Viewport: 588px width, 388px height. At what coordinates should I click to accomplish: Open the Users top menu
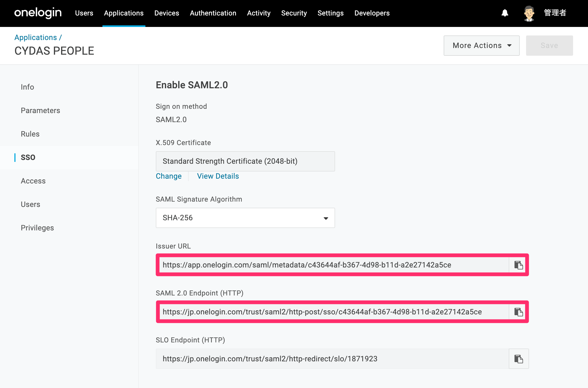click(84, 13)
